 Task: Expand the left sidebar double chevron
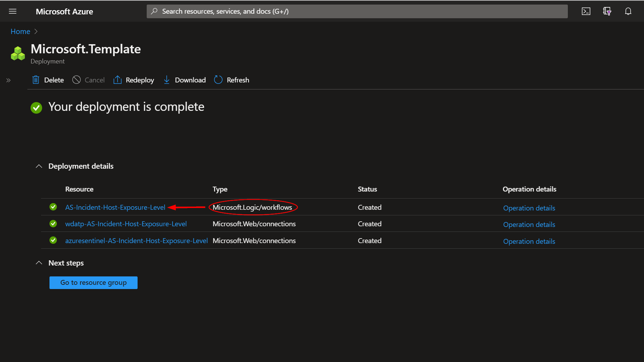click(8, 80)
